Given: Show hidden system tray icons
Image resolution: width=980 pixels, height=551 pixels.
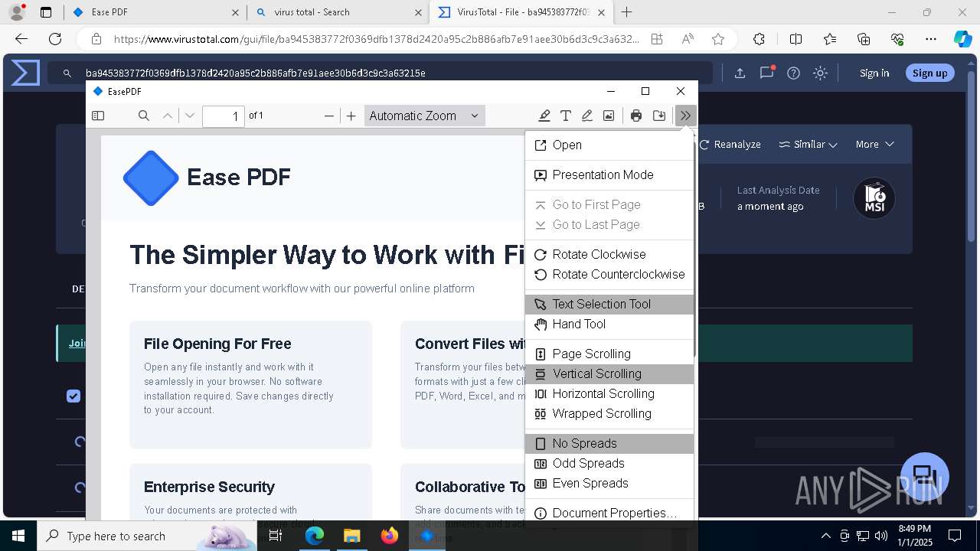Looking at the screenshot, I should click(825, 536).
